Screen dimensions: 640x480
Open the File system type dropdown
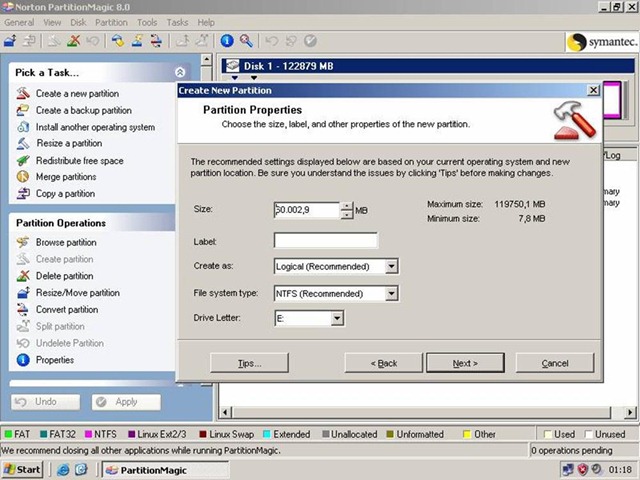click(x=391, y=293)
